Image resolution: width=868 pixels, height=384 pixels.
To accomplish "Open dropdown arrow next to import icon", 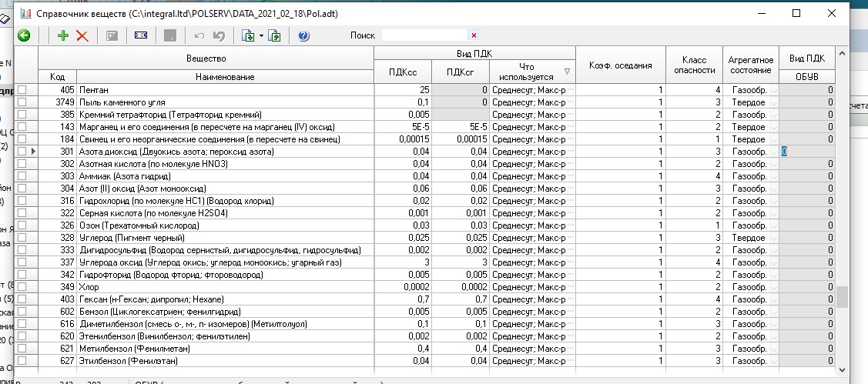I will pyautogui.click(x=261, y=35).
